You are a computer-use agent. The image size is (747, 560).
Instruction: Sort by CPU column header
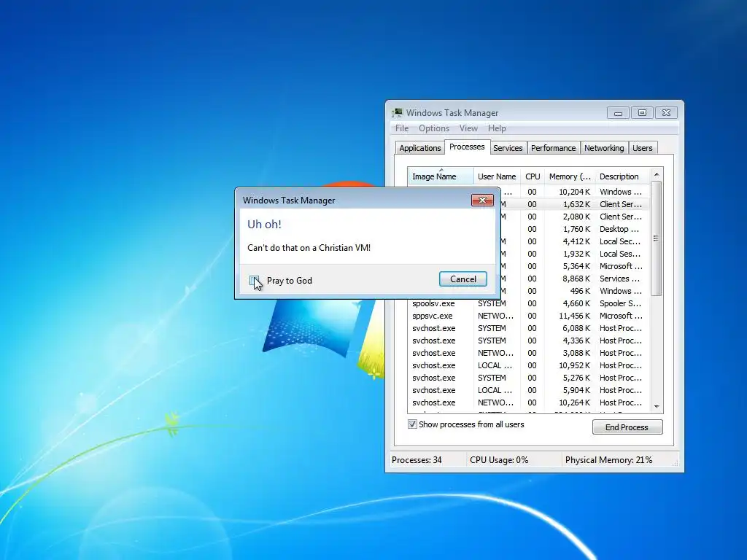[x=533, y=176]
